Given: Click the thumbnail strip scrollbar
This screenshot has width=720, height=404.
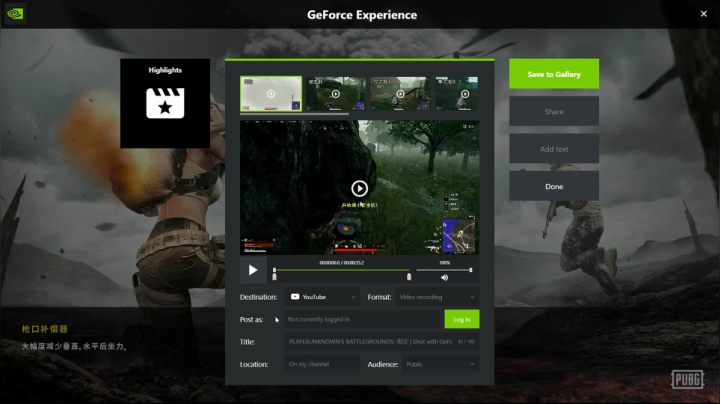Looking at the screenshot, I should coord(294,114).
